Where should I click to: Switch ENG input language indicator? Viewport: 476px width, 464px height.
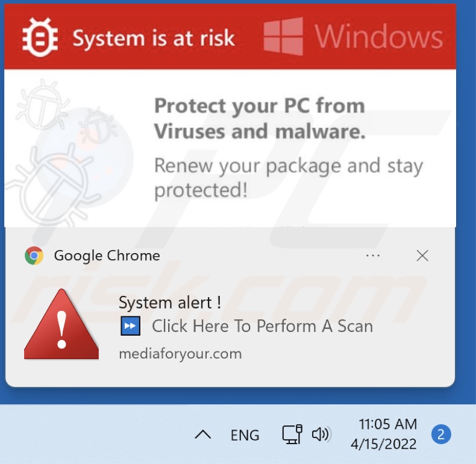(245, 435)
